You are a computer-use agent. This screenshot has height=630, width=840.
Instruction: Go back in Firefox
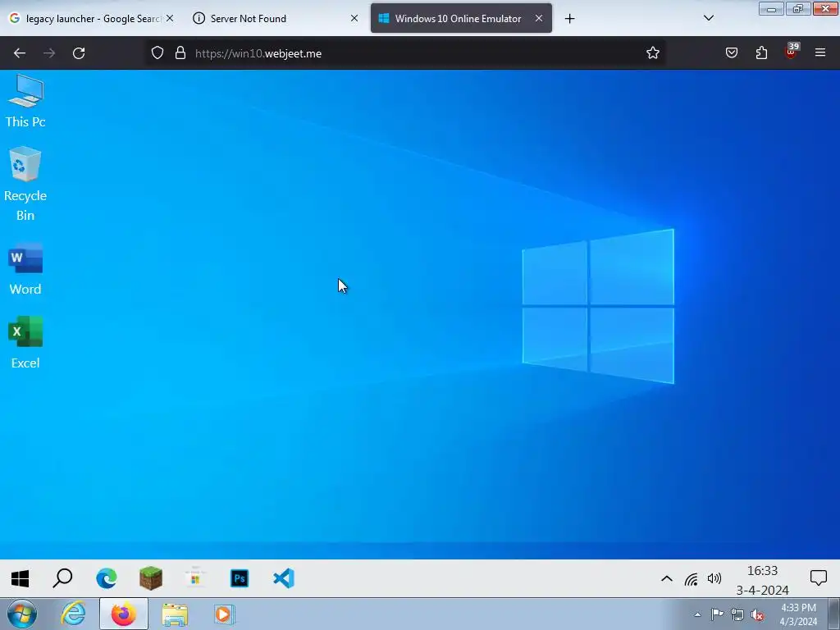click(20, 53)
